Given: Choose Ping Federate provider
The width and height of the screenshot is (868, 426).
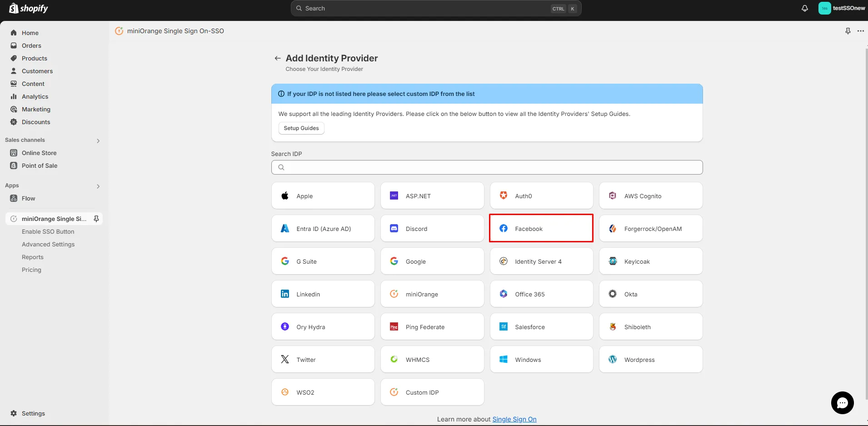Looking at the screenshot, I should point(432,327).
